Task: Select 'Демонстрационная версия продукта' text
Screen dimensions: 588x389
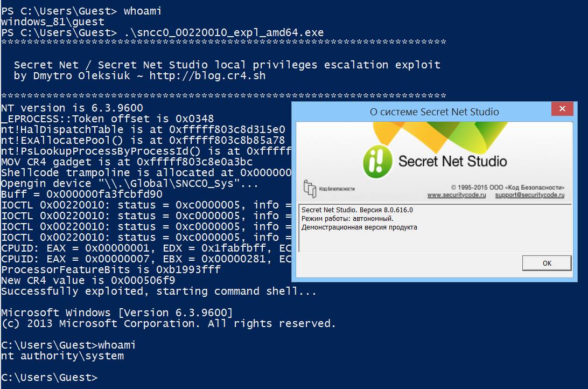Action: click(x=359, y=227)
